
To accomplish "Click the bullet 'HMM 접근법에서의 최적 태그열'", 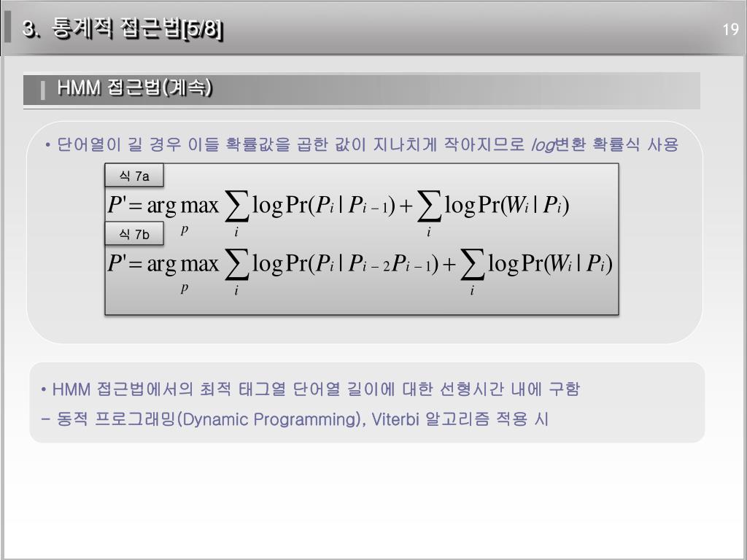I will 310,389.
